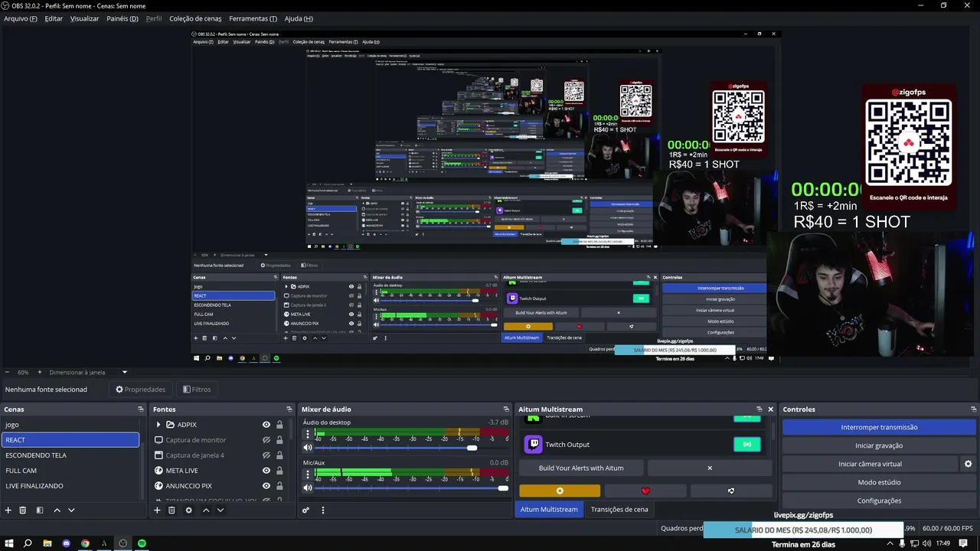980x551 pixels.
Task: Add a new source in Fontes panel
Action: point(157,510)
